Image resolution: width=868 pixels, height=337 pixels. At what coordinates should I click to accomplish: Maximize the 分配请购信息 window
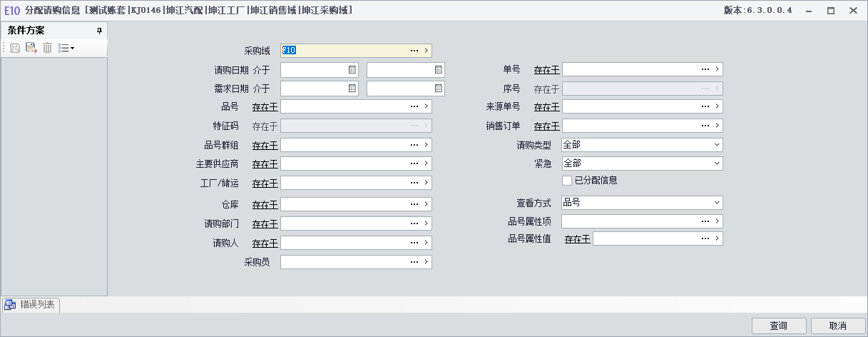(x=831, y=11)
